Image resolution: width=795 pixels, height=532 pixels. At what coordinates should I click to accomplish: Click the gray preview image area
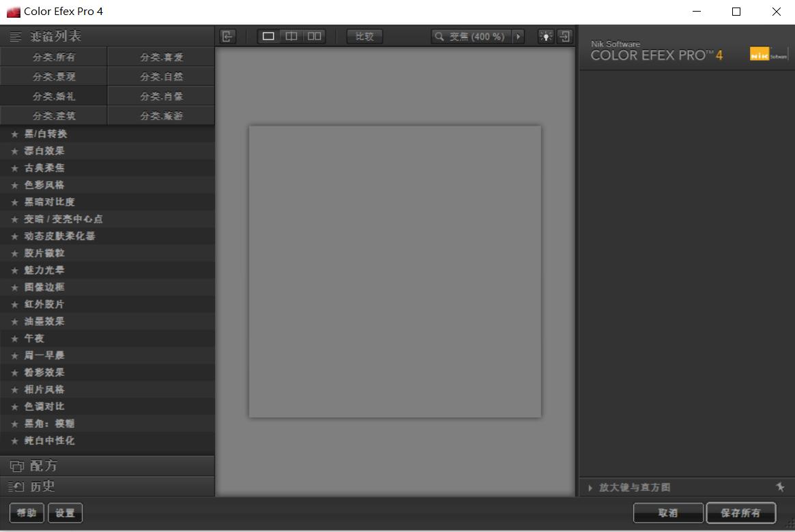tap(395, 271)
